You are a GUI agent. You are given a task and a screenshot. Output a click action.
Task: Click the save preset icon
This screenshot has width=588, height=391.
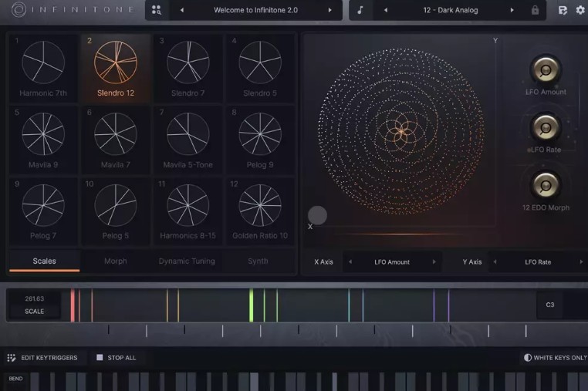tap(563, 10)
